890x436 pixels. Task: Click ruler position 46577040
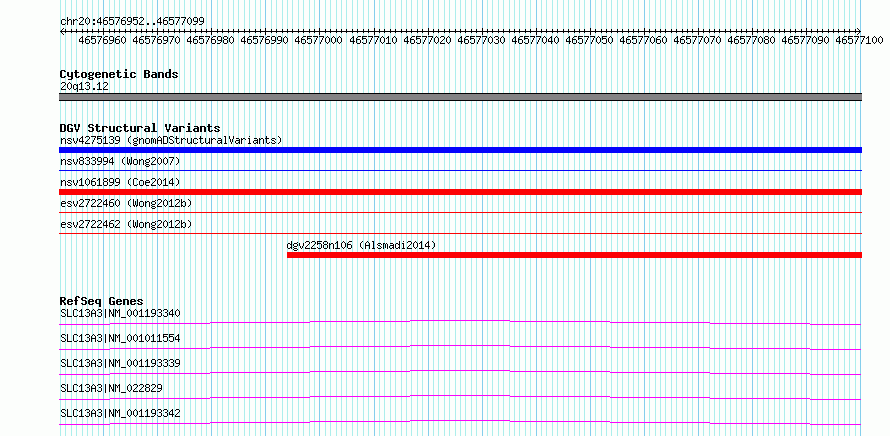[x=536, y=40]
